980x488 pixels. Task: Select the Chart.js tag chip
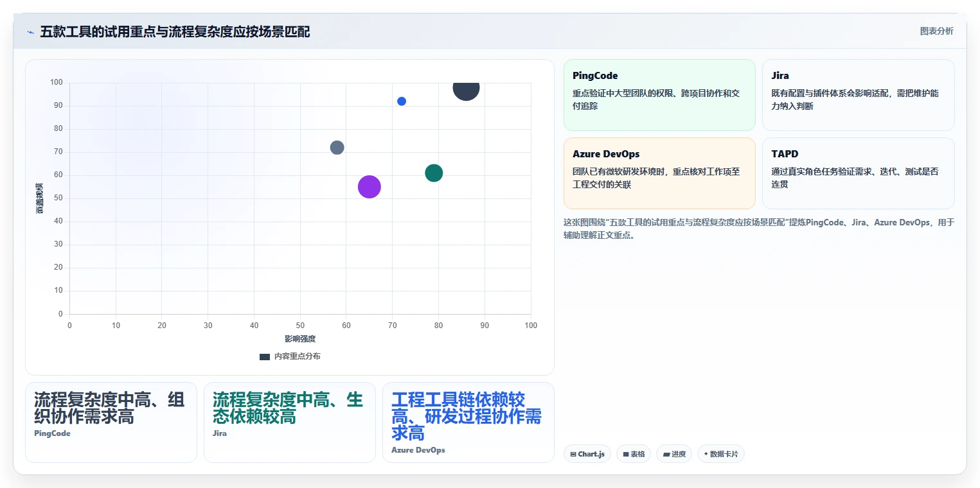click(x=587, y=454)
